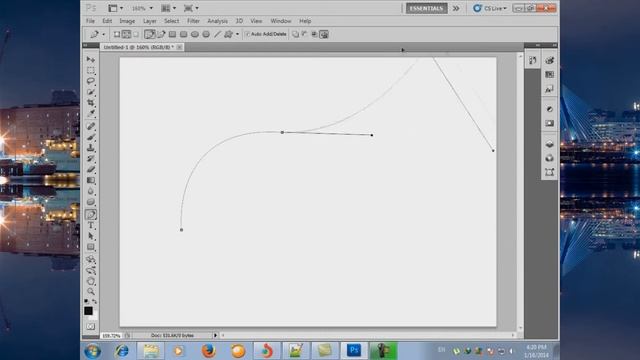Open the File menu
This screenshot has width=640, height=360.
pos(90,21)
